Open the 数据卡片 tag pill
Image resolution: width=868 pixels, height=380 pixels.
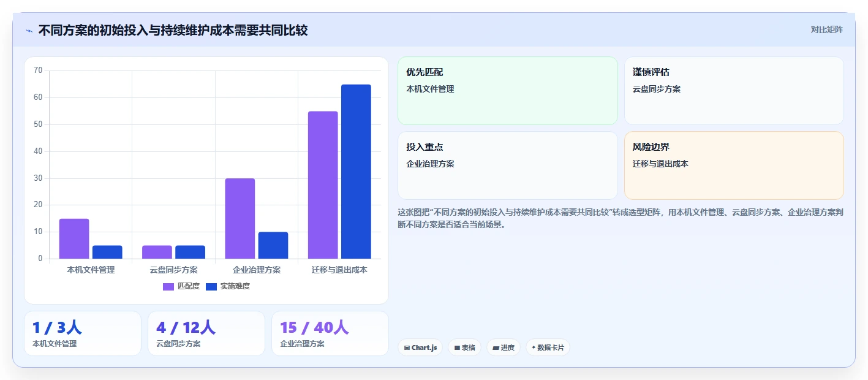click(x=548, y=348)
